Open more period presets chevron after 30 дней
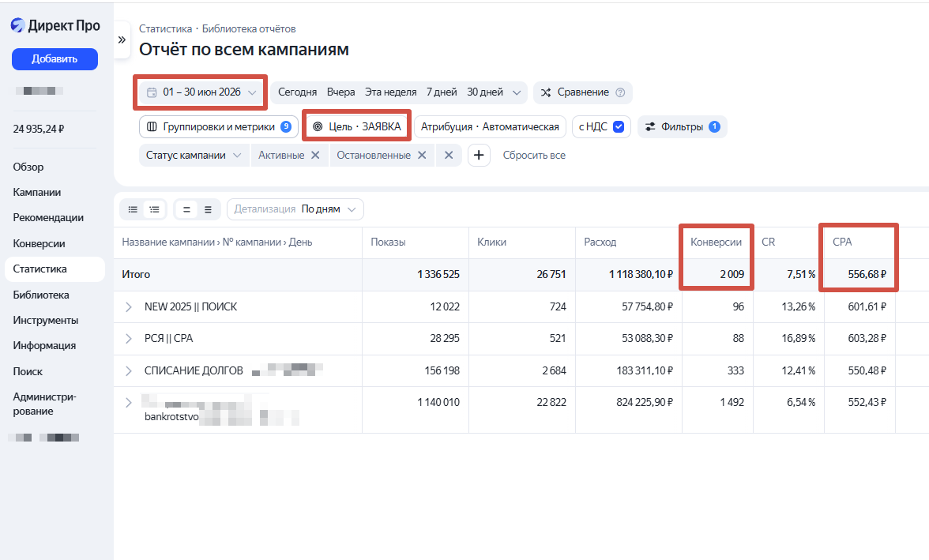Image resolution: width=929 pixels, height=560 pixels. (517, 92)
